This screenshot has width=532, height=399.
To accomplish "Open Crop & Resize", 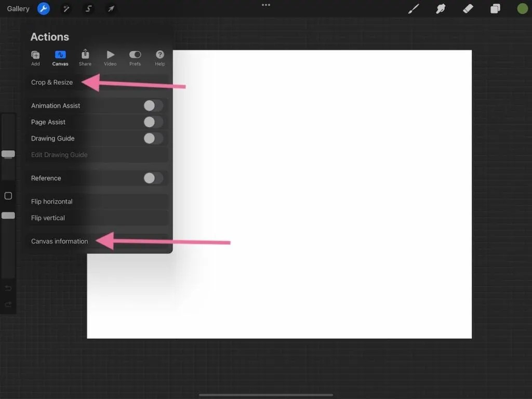I will [x=51, y=82].
